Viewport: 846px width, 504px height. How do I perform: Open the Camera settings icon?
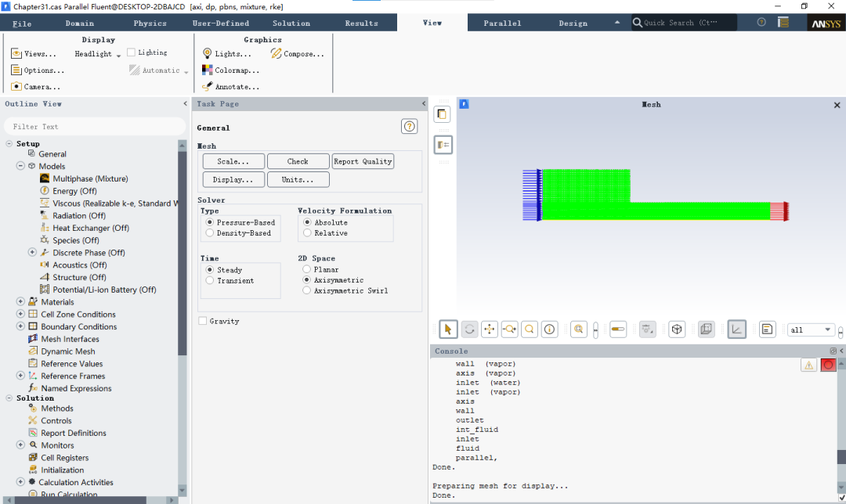(16, 86)
